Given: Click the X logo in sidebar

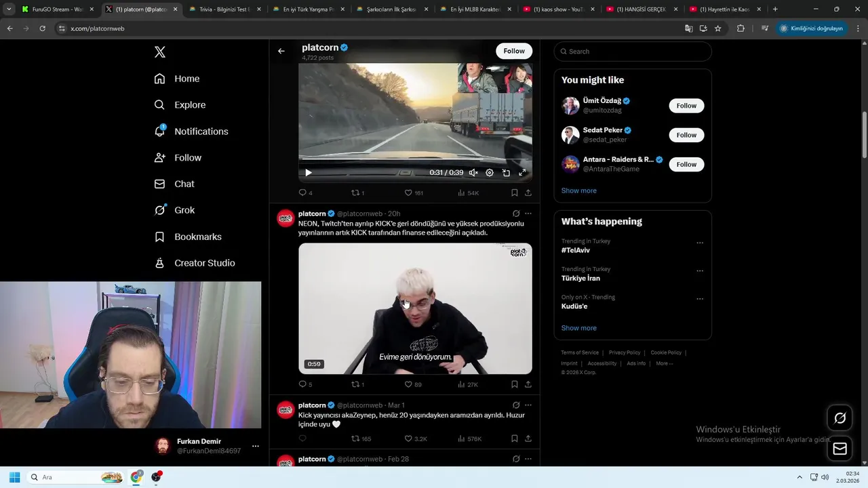Looking at the screenshot, I should [160, 52].
